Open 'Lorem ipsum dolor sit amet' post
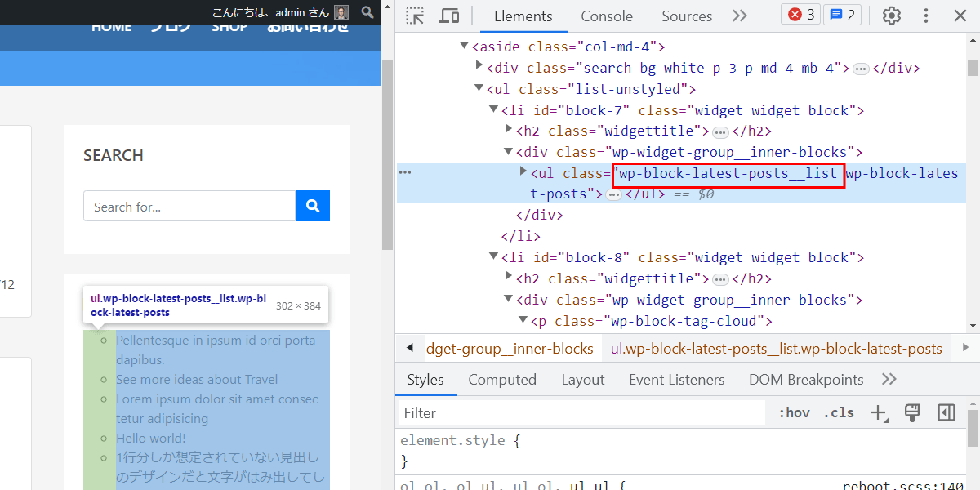This screenshot has width=980, height=490. point(217,408)
